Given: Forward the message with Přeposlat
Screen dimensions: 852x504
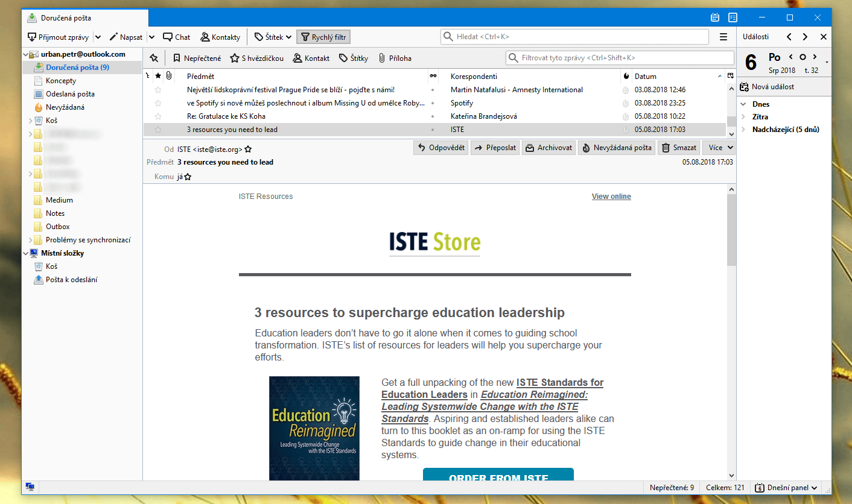Looking at the screenshot, I should tap(494, 148).
